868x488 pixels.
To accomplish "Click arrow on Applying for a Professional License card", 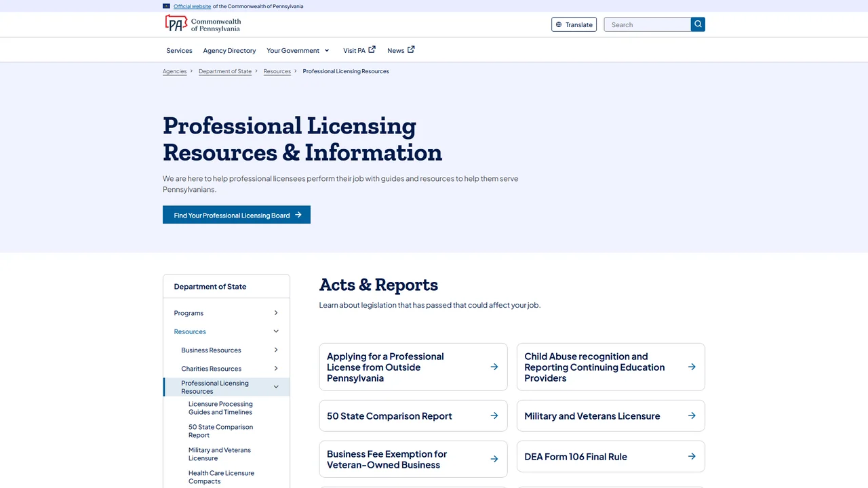I will (494, 367).
